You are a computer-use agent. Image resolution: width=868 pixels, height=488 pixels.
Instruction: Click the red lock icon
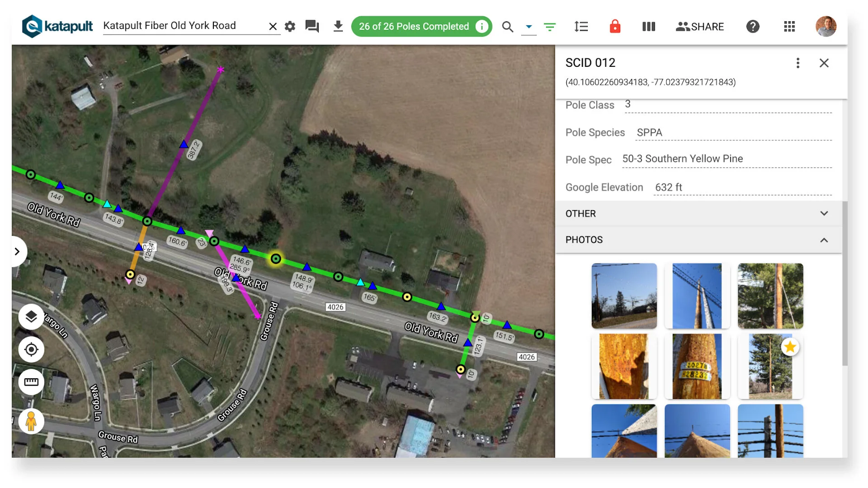click(615, 26)
